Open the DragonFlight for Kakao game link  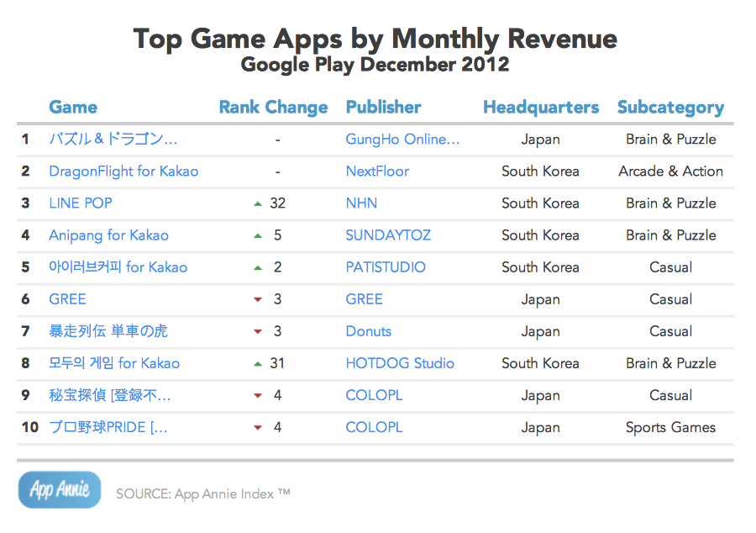click(x=123, y=172)
